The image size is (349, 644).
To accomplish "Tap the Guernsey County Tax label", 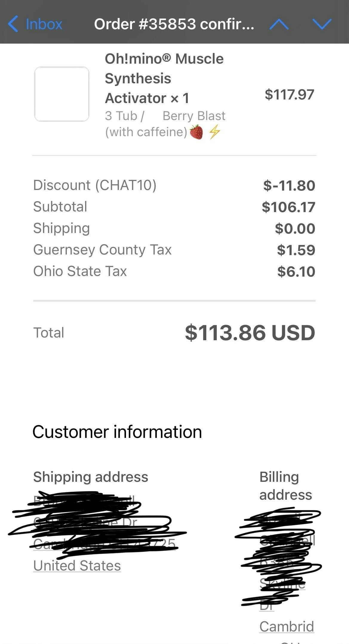I will pyautogui.click(x=102, y=250).
